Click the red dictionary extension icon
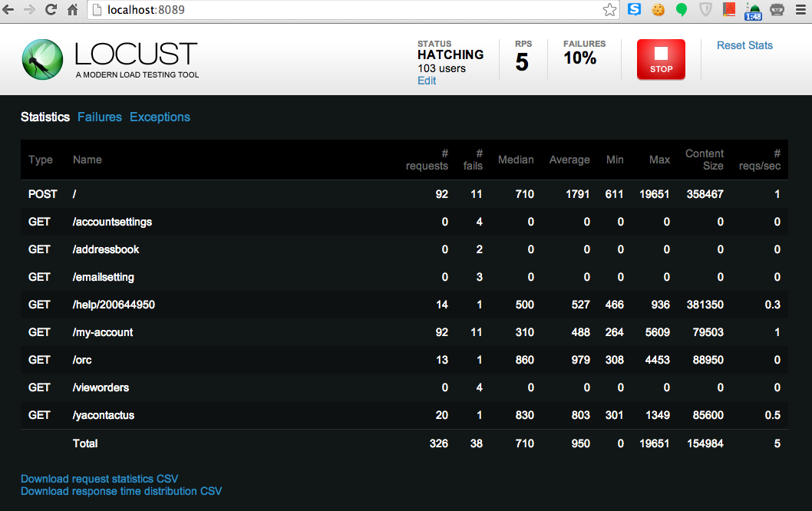 [x=729, y=11]
